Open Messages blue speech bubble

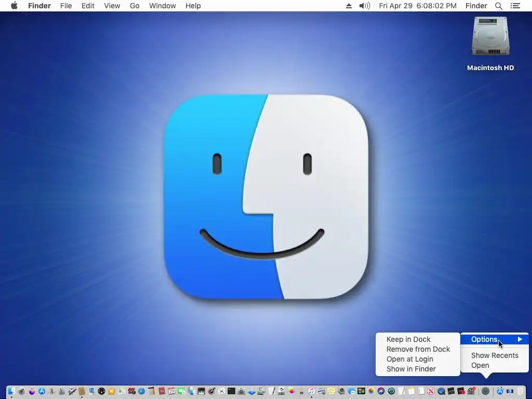[351, 391]
